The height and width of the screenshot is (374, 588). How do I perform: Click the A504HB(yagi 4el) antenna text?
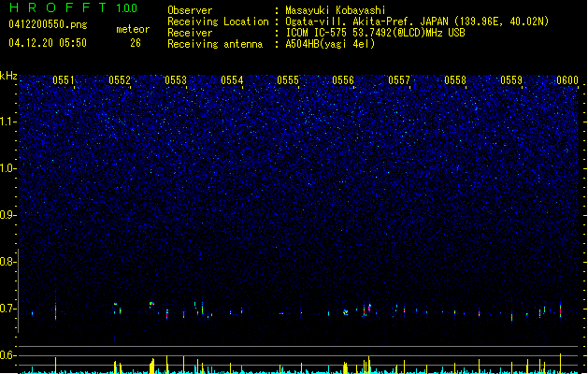330,44
